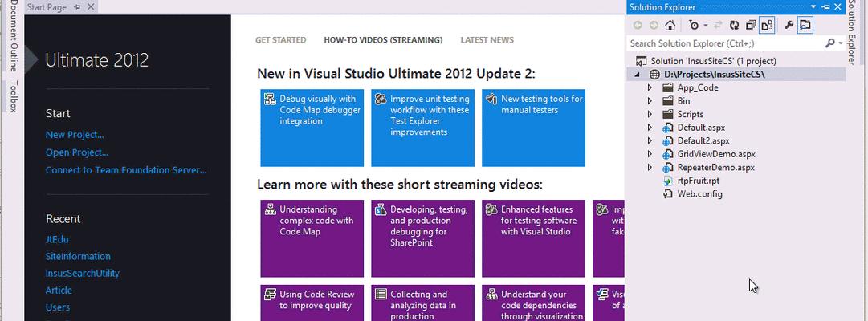This screenshot has height=321, width=868.
Task: Open recent project Article
Action: point(59,290)
